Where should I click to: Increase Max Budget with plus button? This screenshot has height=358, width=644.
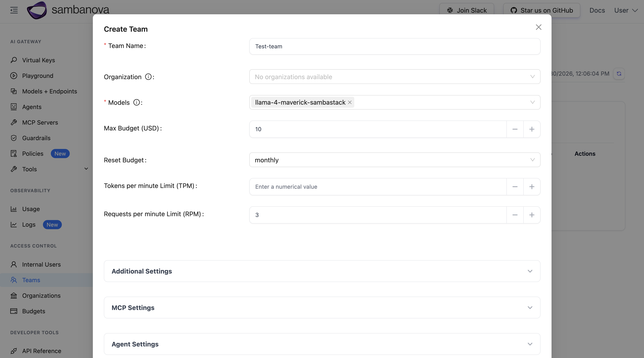pyautogui.click(x=532, y=129)
